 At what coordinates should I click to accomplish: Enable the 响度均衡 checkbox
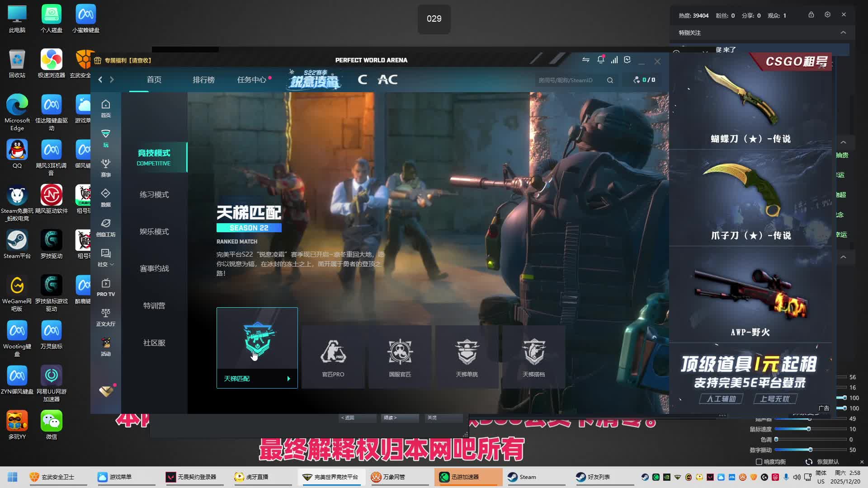tap(759, 462)
